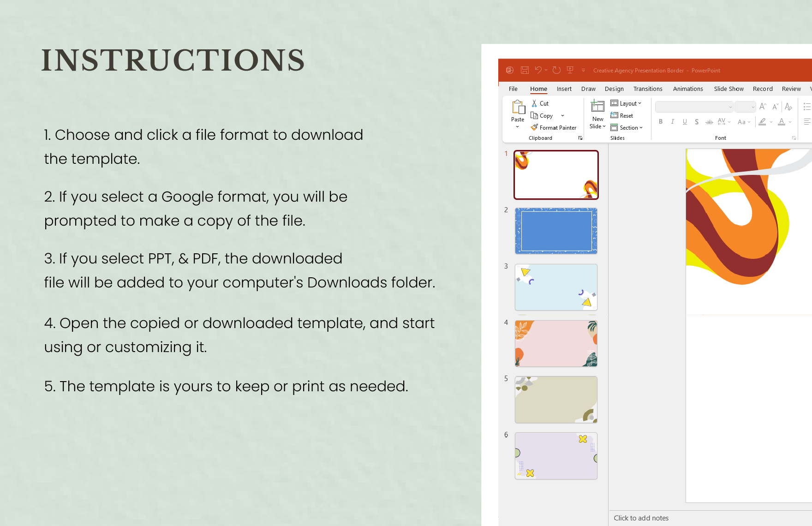Expand the Layout dropdown

pos(626,103)
